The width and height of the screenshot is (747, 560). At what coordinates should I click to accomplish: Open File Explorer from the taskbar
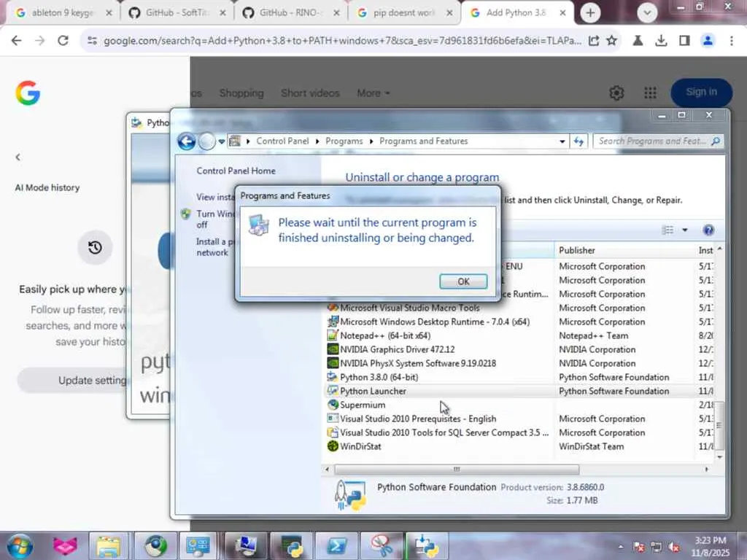(x=108, y=546)
